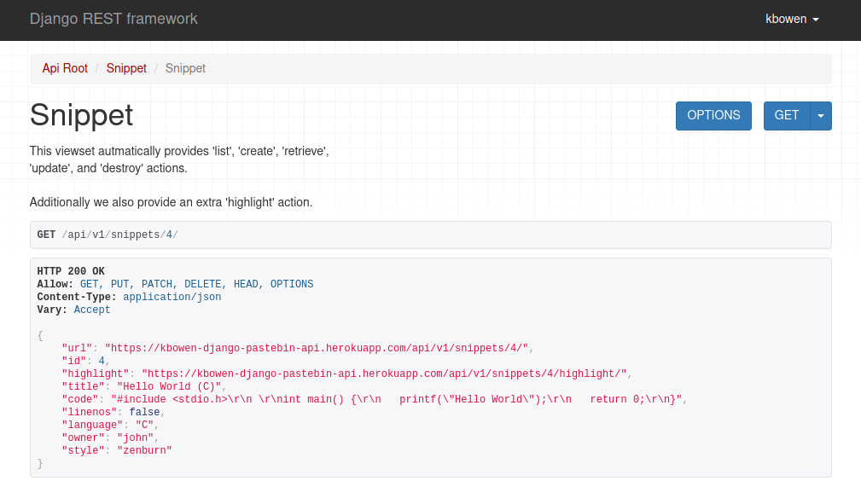Open the Django REST framework brand link
Image resolution: width=861 pixels, height=504 pixels.
pos(113,20)
